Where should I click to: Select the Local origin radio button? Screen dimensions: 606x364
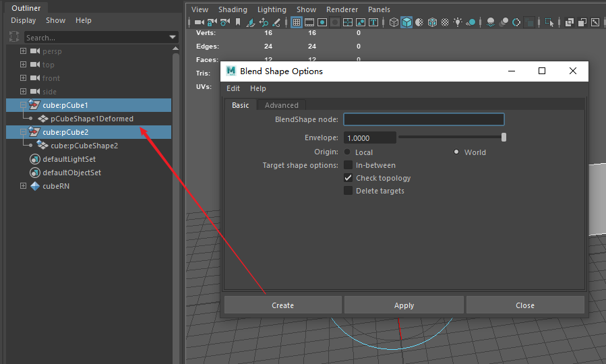(x=348, y=152)
